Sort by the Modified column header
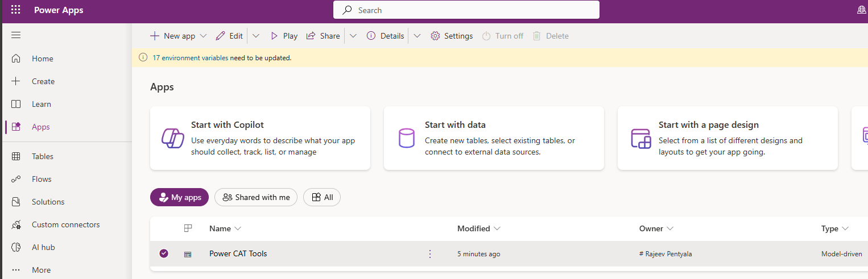The height and width of the screenshot is (279, 868). tap(474, 228)
